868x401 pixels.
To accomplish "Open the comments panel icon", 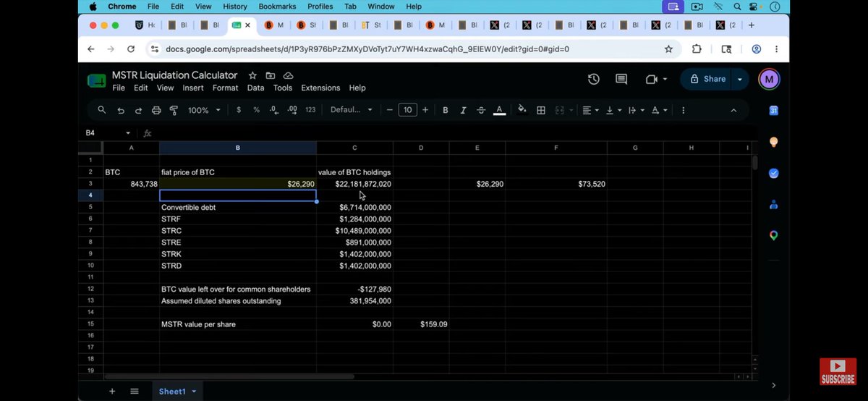I will pos(621,79).
